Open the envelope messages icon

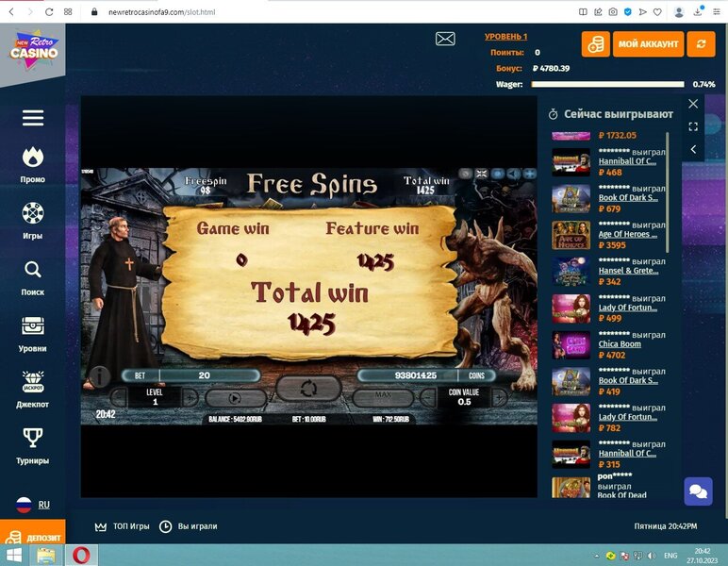click(445, 39)
